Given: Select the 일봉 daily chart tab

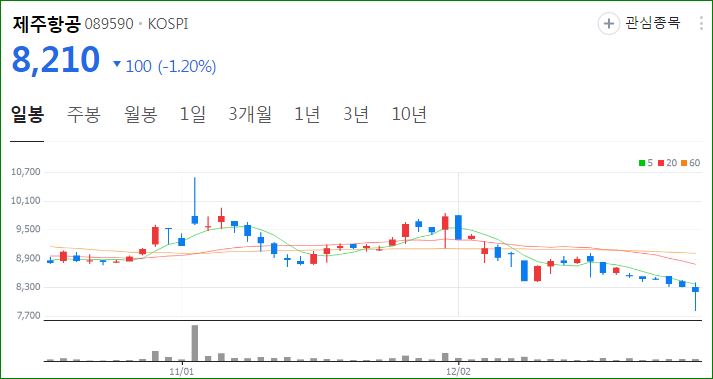Looking at the screenshot, I should point(27,115).
